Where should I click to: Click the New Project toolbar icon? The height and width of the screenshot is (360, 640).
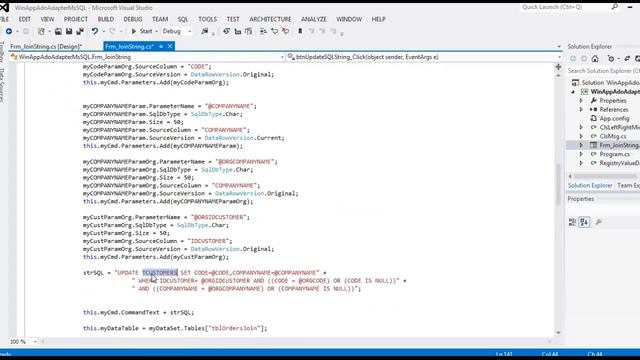[41, 31]
